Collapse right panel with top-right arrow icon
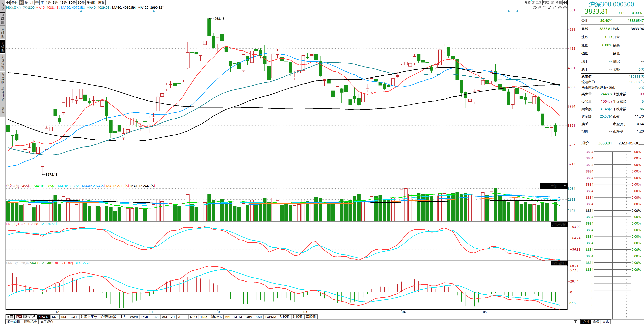The height and width of the screenshot is (324, 644). point(565,2)
